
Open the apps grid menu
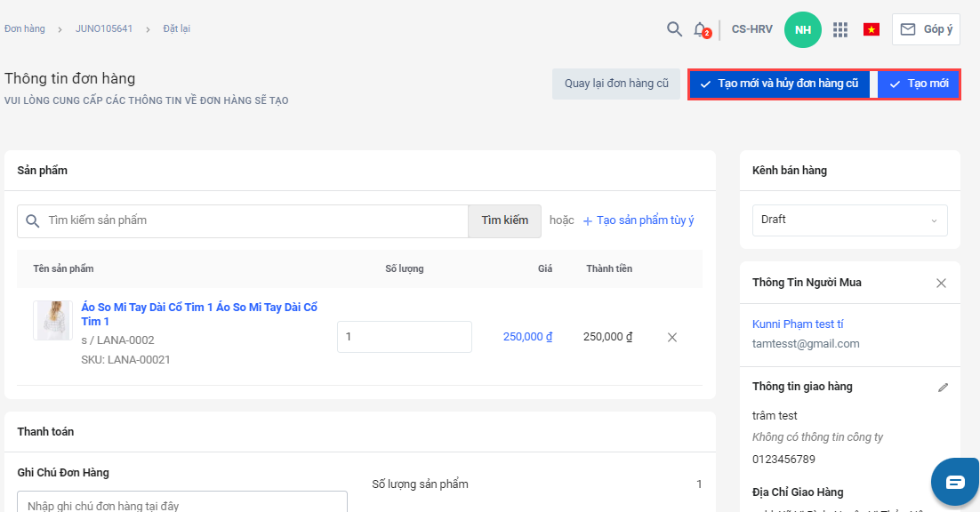pos(839,29)
